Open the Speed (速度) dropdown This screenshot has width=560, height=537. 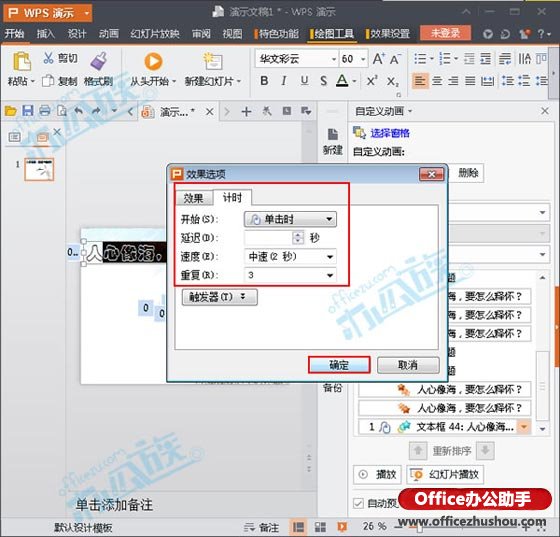[290, 256]
